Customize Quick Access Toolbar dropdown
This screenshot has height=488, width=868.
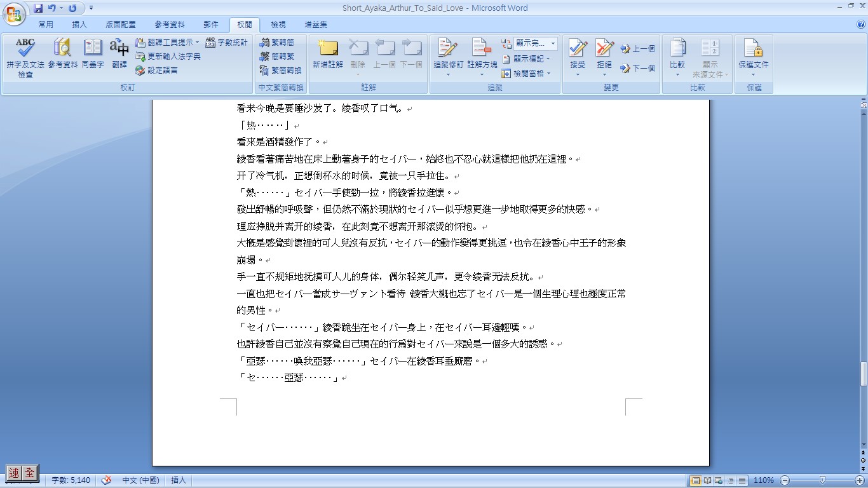tap(91, 8)
